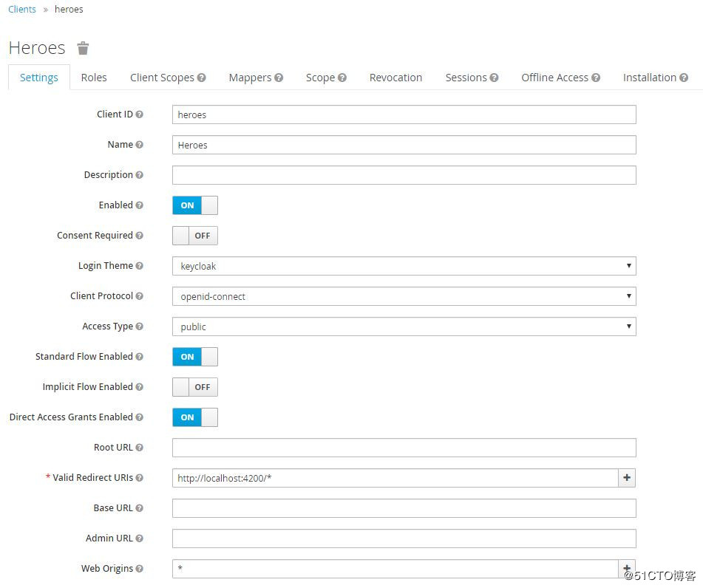This screenshot has width=703, height=588.
Task: Toggle off Direct Access Grants Enabled
Action: pyautogui.click(x=195, y=417)
